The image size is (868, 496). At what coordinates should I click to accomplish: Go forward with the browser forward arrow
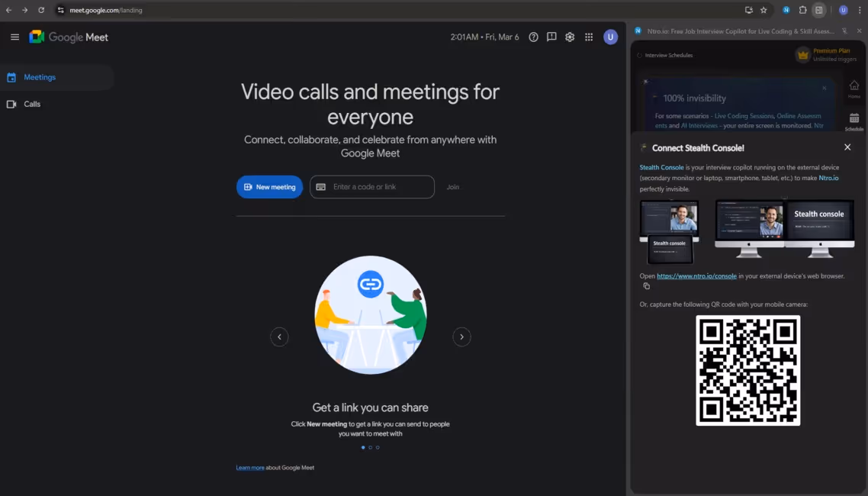click(25, 10)
